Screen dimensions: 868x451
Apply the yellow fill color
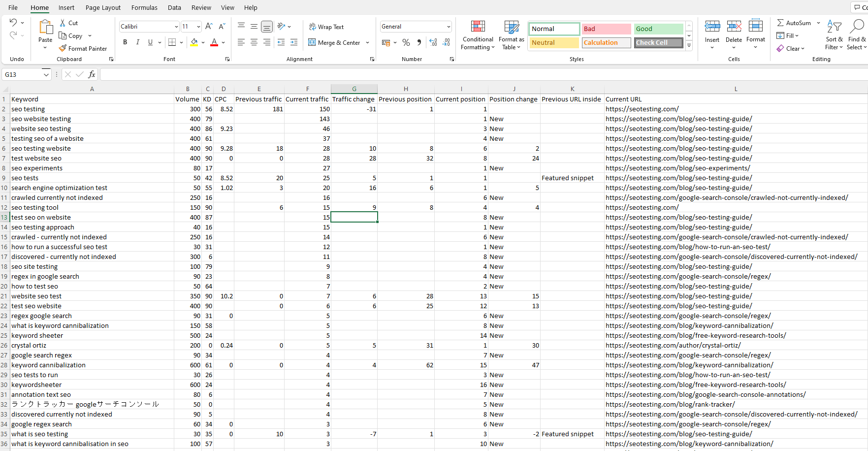194,42
